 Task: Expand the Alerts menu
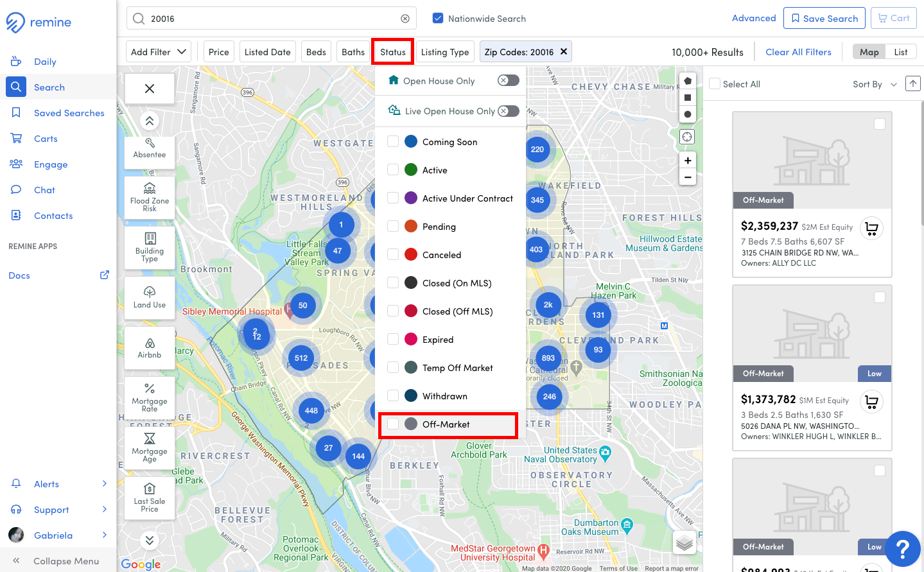click(58, 483)
